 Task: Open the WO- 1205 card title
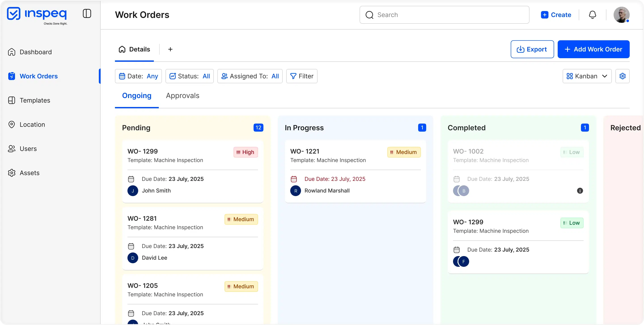(142, 286)
